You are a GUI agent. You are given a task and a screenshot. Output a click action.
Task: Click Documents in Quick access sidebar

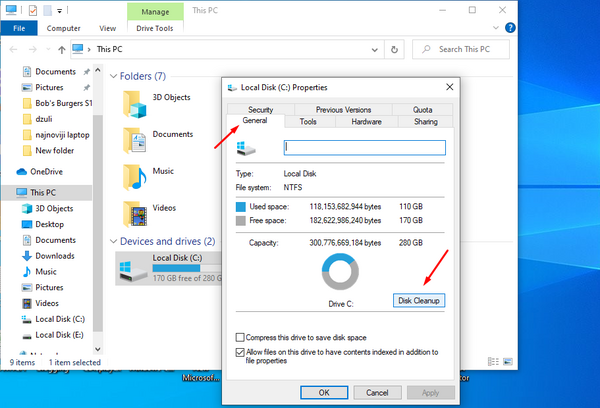(55, 72)
